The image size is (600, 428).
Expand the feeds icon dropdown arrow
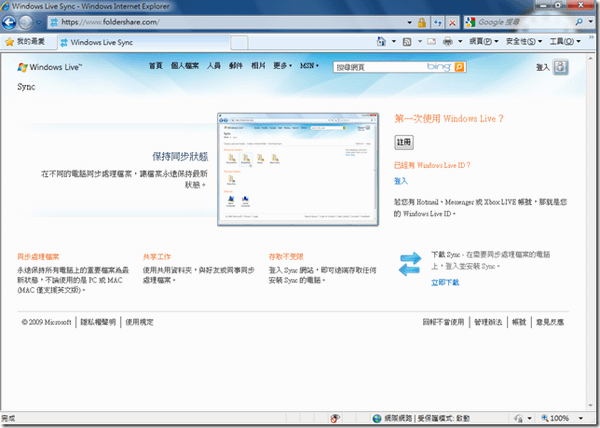(x=419, y=42)
